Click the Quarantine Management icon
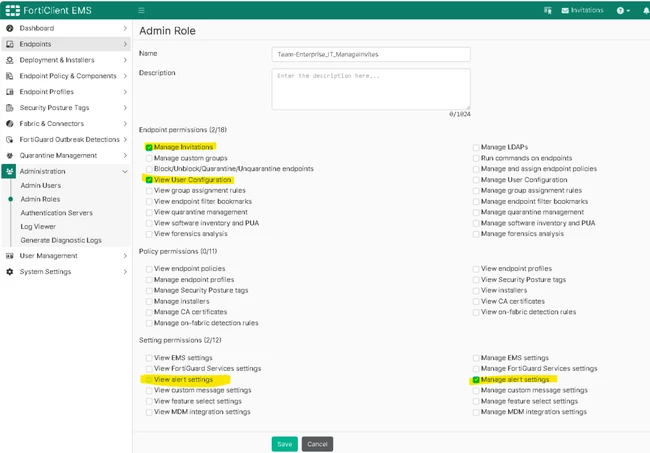This screenshot has width=650, height=453. (x=10, y=155)
